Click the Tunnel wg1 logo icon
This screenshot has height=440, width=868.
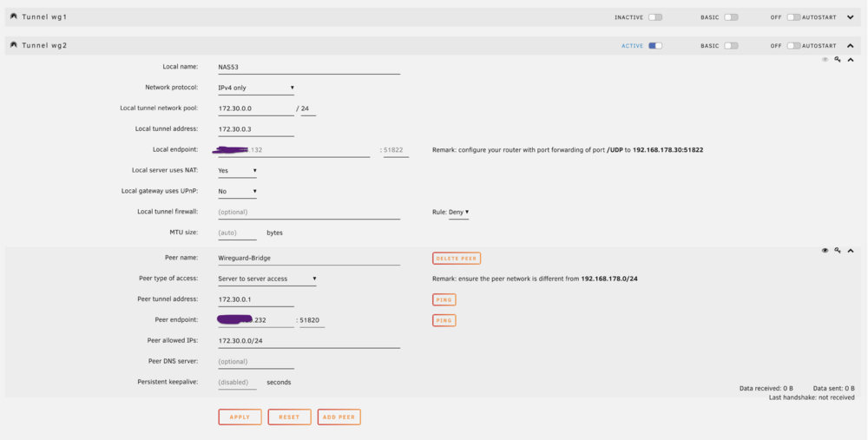pyautogui.click(x=14, y=16)
